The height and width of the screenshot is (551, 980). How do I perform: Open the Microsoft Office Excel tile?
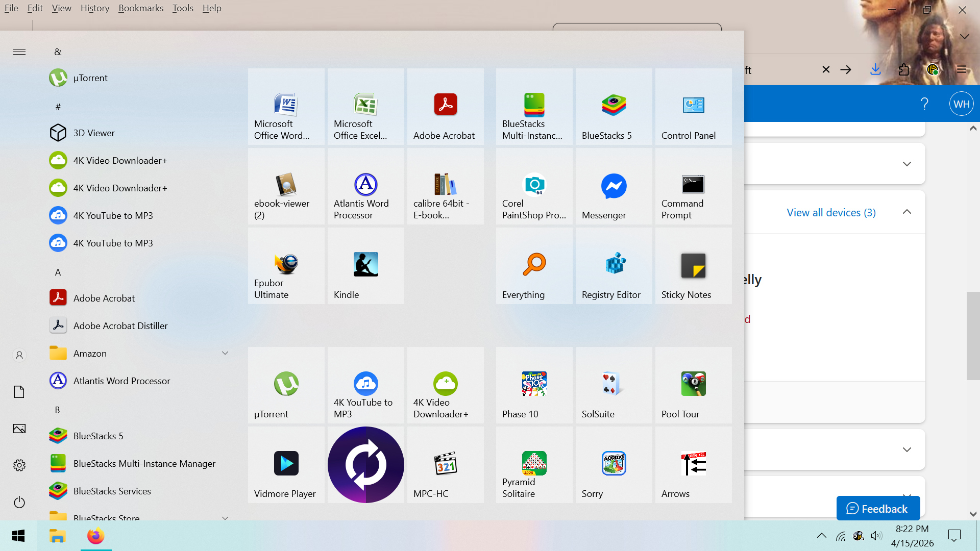click(x=366, y=107)
